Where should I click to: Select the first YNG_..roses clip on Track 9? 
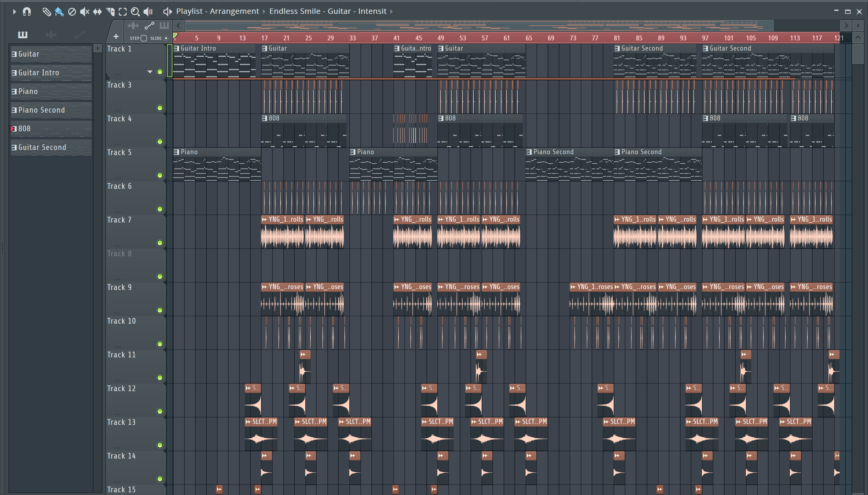coord(282,299)
